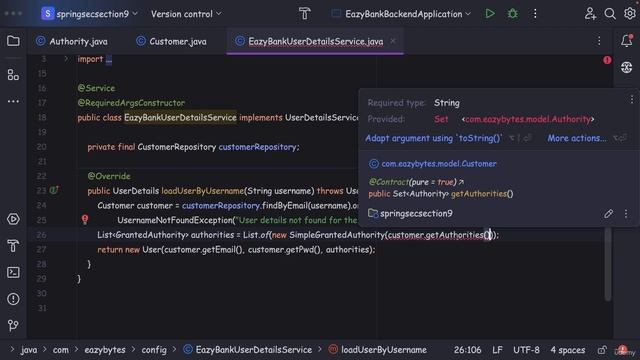Click the getAuthorities() method link in popup
This screenshot has width=640, height=360.
(482, 194)
